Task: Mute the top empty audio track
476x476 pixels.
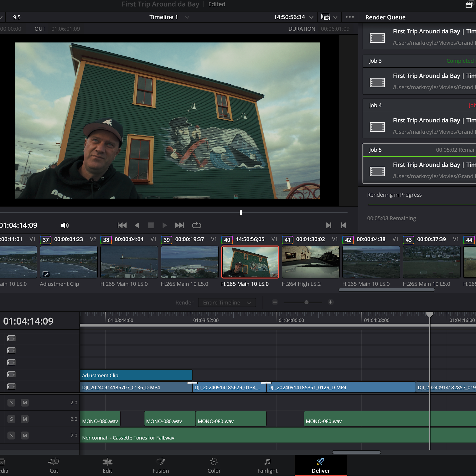Action: pyautogui.click(x=25, y=403)
